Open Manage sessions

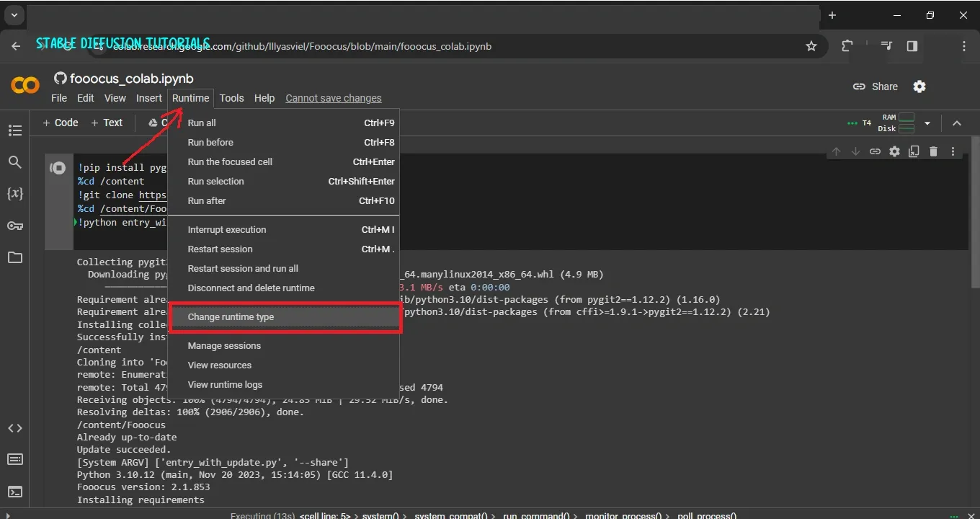pos(284,346)
